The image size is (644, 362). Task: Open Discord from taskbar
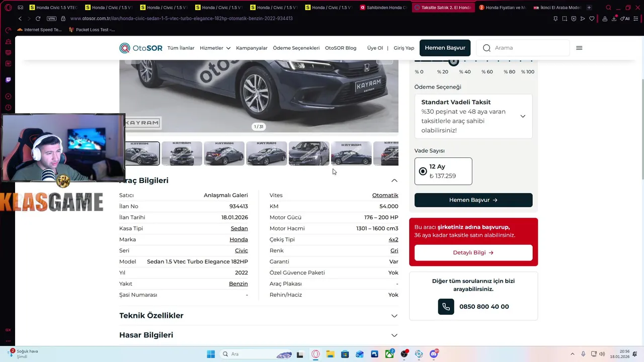click(434, 354)
